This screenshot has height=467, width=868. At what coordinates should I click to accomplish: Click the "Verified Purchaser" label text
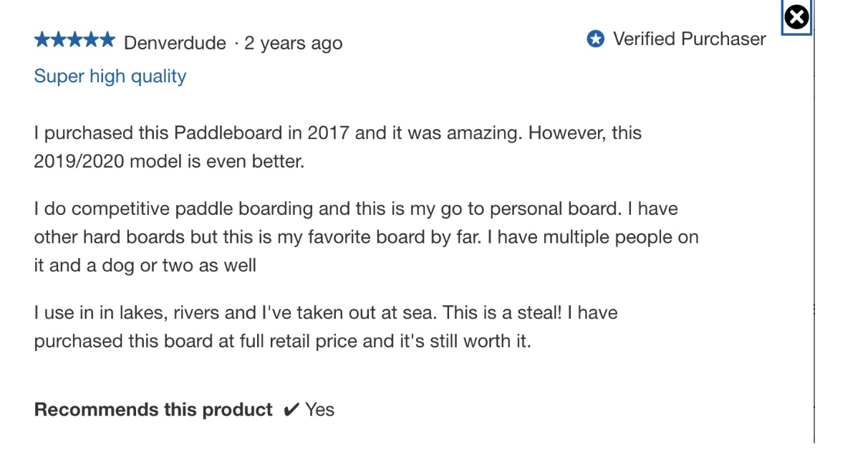point(689,39)
